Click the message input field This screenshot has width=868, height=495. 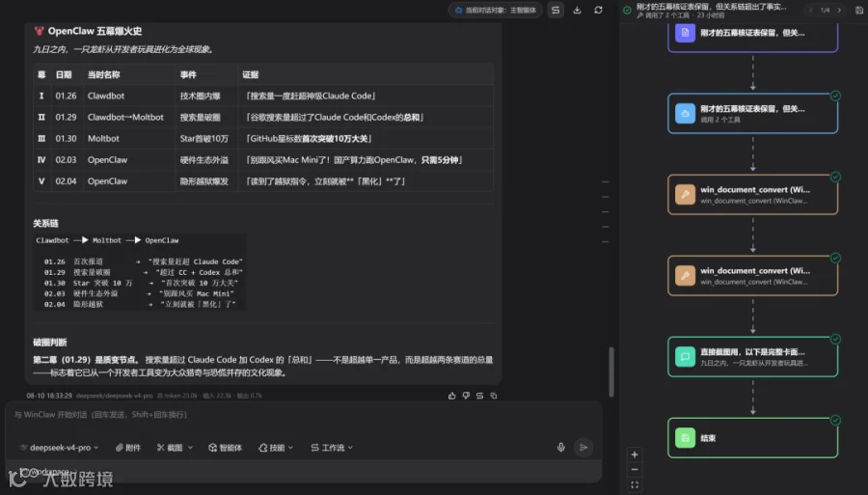click(304, 415)
